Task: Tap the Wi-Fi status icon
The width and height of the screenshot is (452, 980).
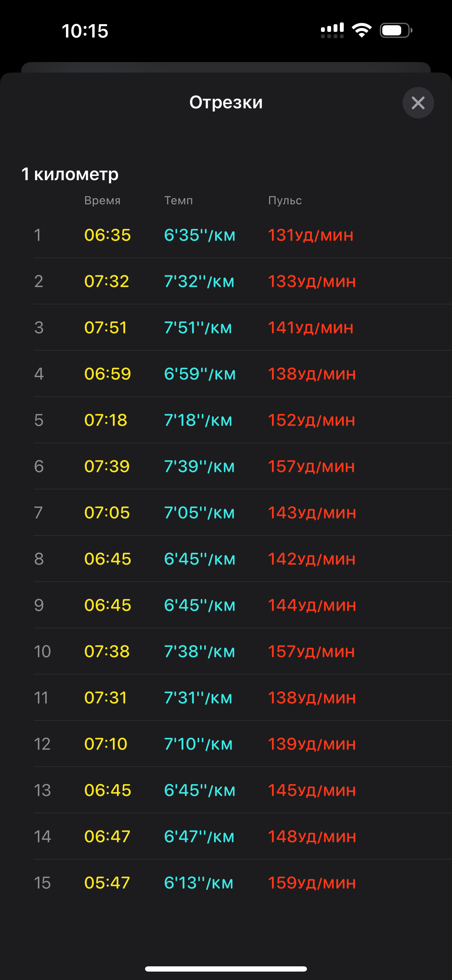Action: (x=362, y=30)
